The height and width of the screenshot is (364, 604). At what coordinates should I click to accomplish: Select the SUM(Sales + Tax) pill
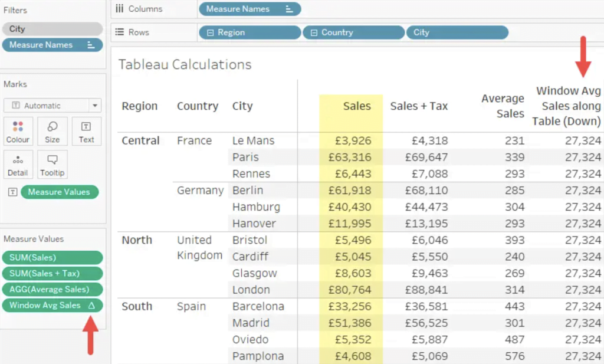coord(52,274)
